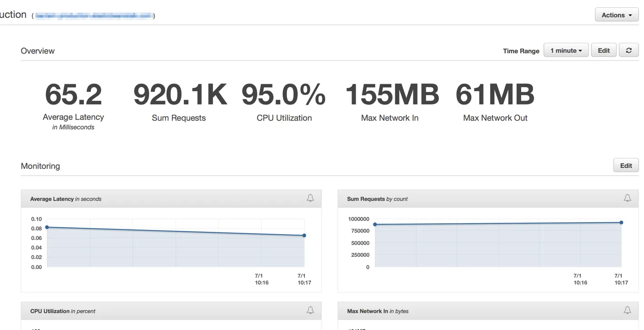Open alarm bell on Sum Requests chart
The height and width of the screenshot is (330, 644).
coord(627,198)
